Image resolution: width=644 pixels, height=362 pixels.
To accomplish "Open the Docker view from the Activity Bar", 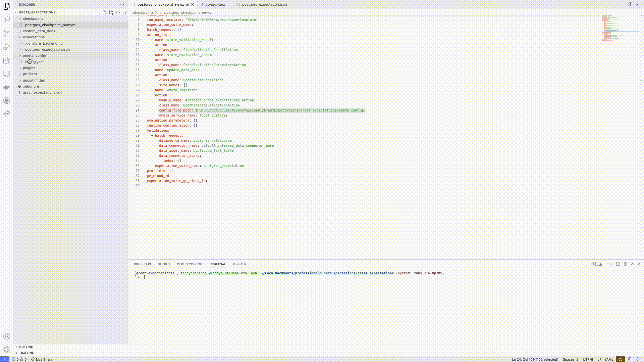I will click(x=7, y=87).
